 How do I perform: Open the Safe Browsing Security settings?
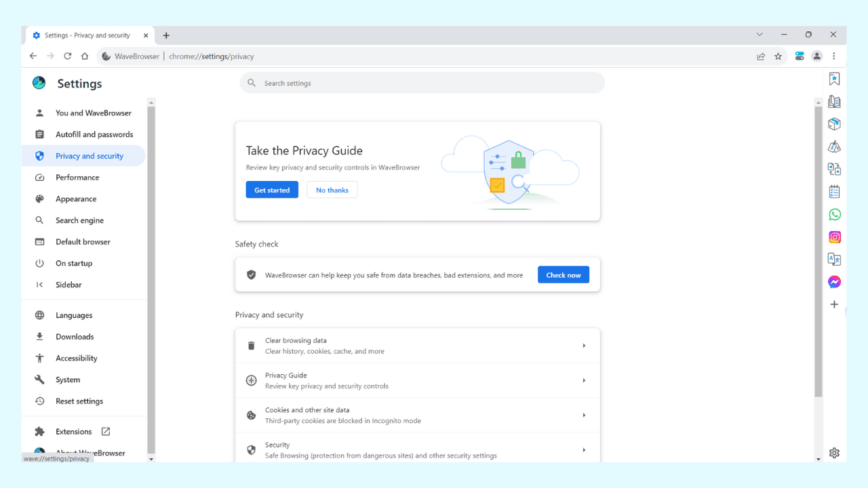417,448
